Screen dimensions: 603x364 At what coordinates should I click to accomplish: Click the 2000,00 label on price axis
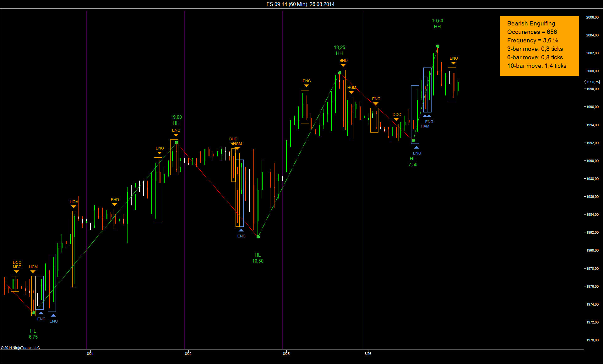[x=592, y=71]
